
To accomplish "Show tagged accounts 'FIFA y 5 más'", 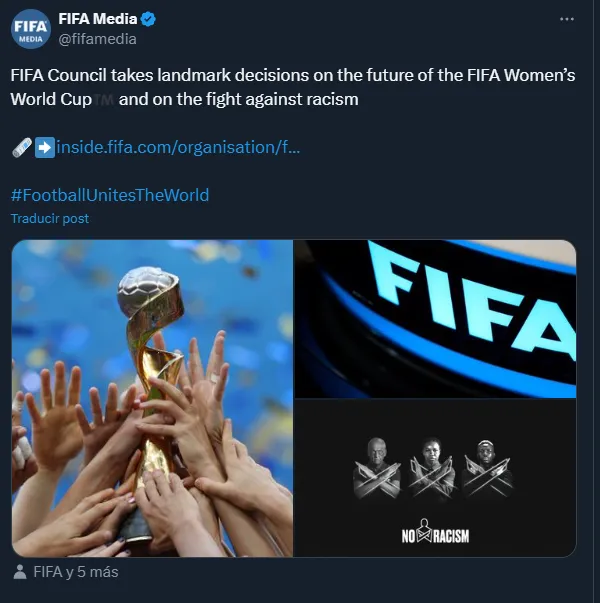I will click(75, 573).
